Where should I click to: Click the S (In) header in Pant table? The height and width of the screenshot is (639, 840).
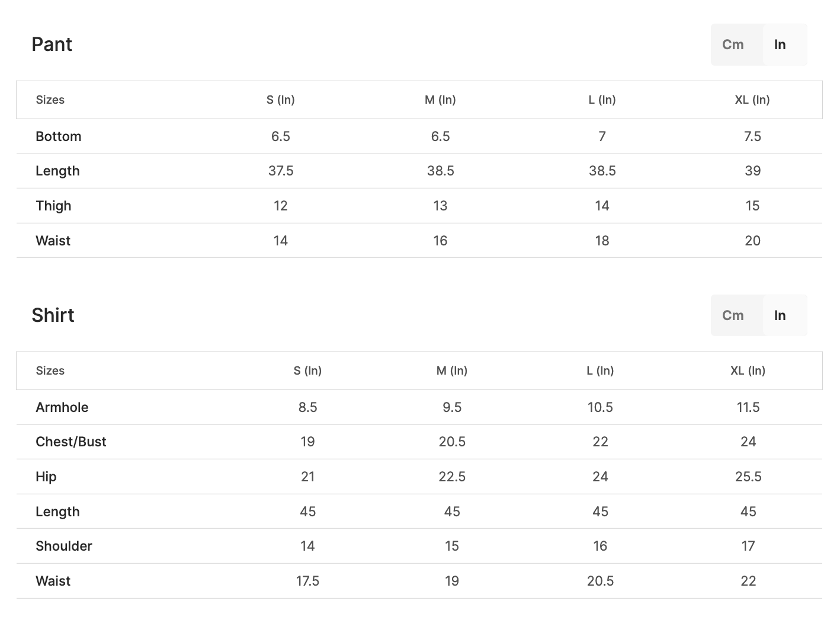pyautogui.click(x=280, y=100)
